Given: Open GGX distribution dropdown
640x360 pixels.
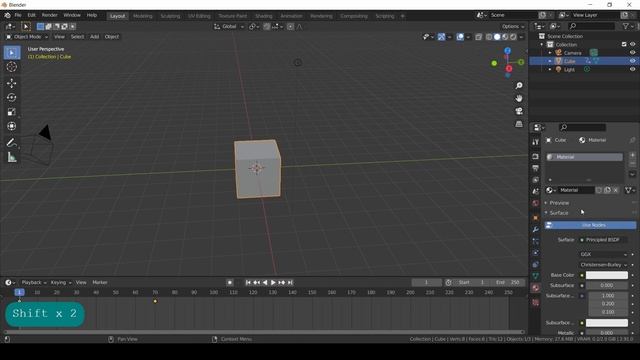Looking at the screenshot, I should [x=603, y=254].
